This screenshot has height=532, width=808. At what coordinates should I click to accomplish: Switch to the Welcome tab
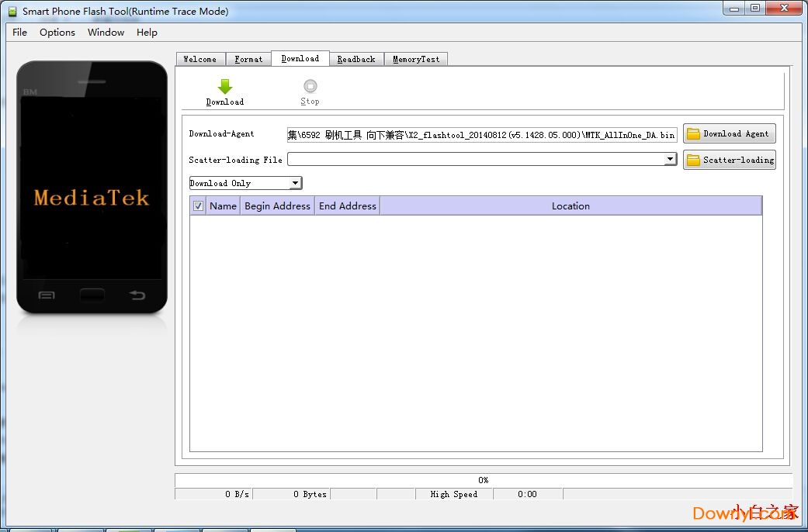(200, 59)
